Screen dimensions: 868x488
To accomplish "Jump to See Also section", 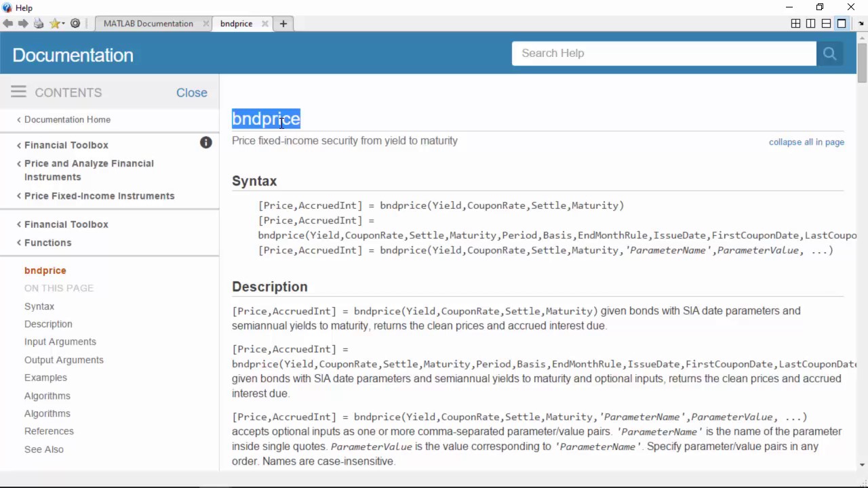I will pos(44,449).
